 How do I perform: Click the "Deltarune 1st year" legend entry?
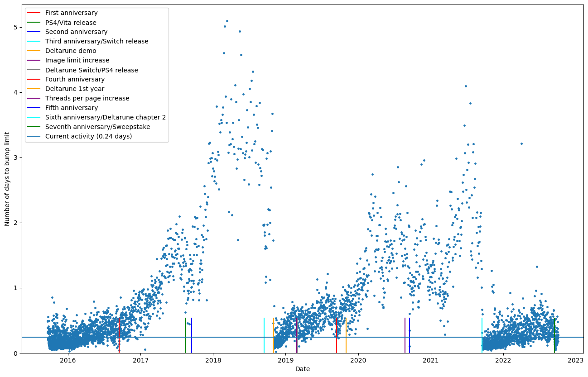[x=75, y=89]
